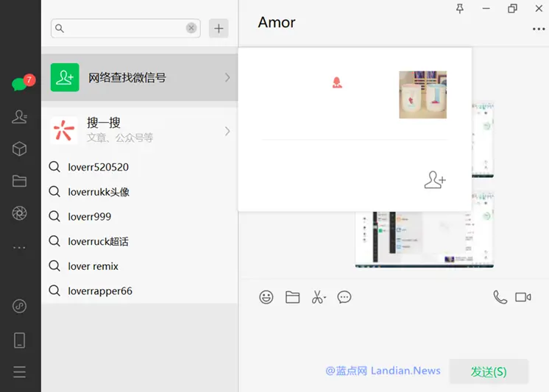The image size is (549, 392).
Task: Open the Moments shutter icon
Action: (20, 213)
